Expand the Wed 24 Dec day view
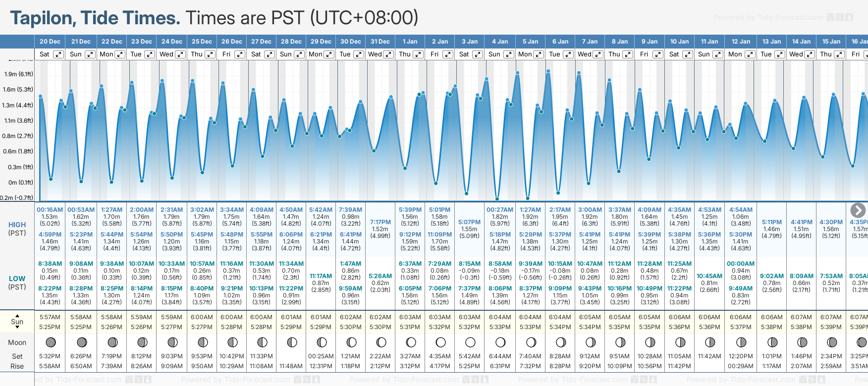The height and width of the screenshot is (386, 868). [180, 54]
